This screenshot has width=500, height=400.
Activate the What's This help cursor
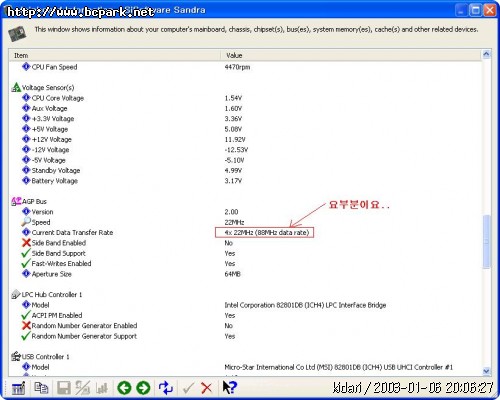[229, 387]
